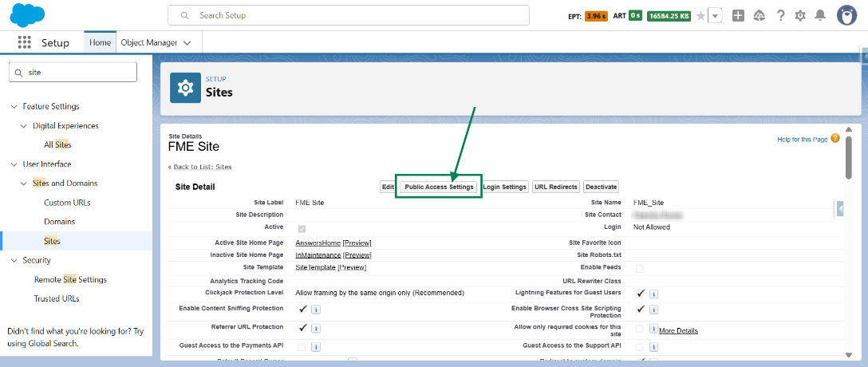Click the Deactivate button

[x=602, y=187]
